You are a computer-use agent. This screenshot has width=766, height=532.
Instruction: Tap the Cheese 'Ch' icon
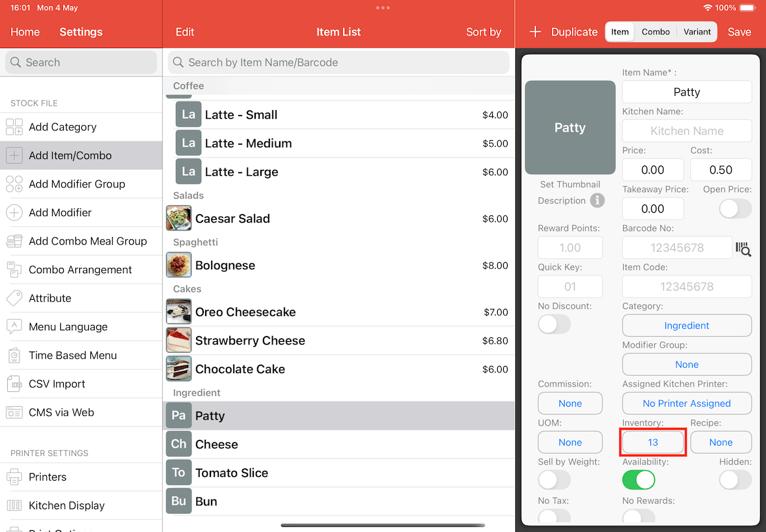pyautogui.click(x=179, y=444)
